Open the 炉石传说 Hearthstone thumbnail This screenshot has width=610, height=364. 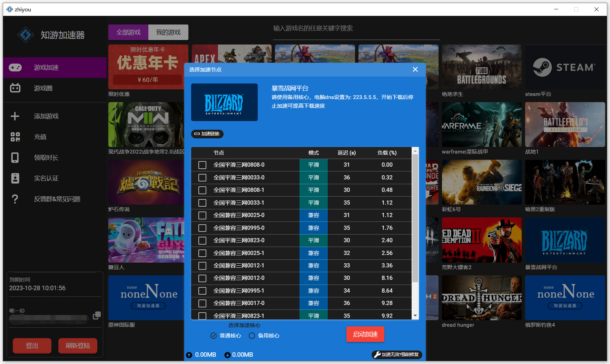pyautogui.click(x=146, y=182)
